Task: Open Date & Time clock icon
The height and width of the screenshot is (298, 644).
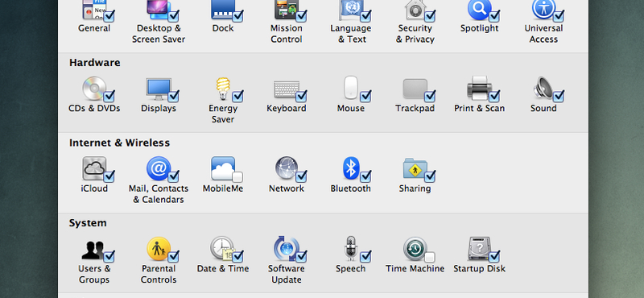Action: (x=222, y=248)
